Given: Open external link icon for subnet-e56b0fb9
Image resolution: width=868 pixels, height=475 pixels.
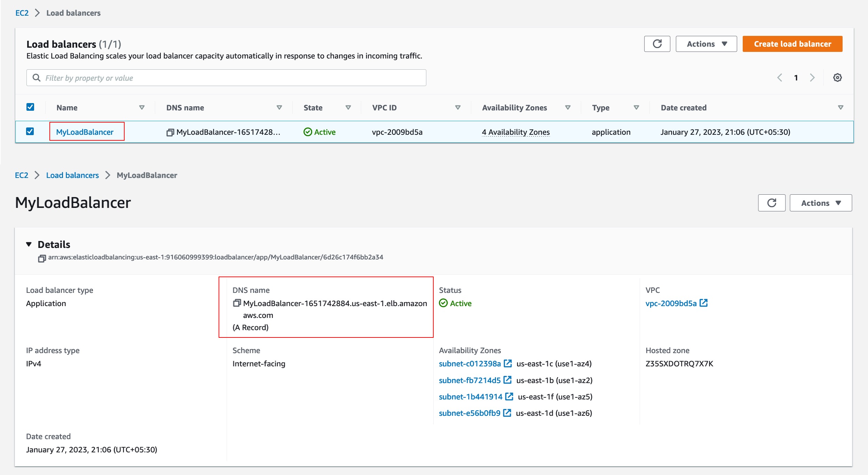Looking at the screenshot, I should [507, 413].
